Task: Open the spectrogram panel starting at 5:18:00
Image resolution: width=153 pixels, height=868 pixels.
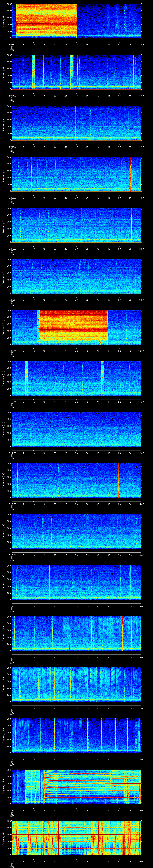Action: (x=77, y=787)
